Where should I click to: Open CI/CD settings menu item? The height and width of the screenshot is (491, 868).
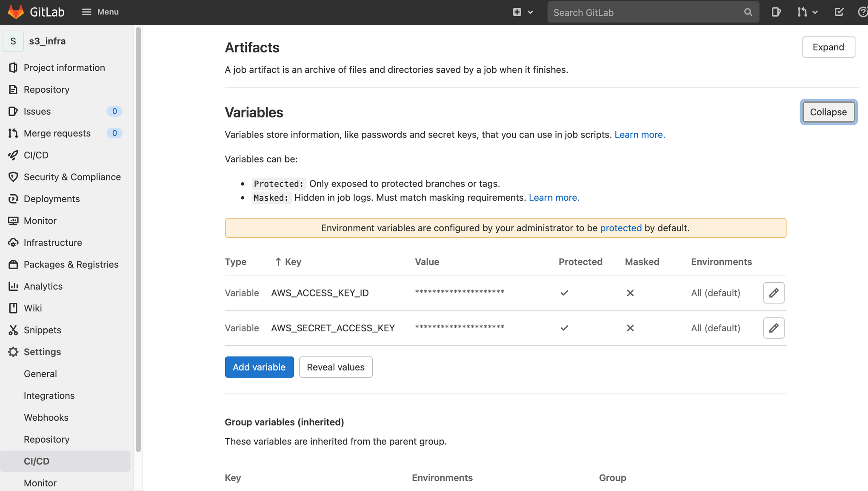click(x=36, y=461)
